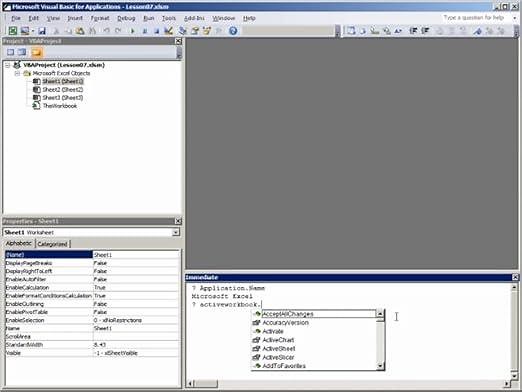Click autocomplete list scroll-down arrow

click(x=380, y=366)
